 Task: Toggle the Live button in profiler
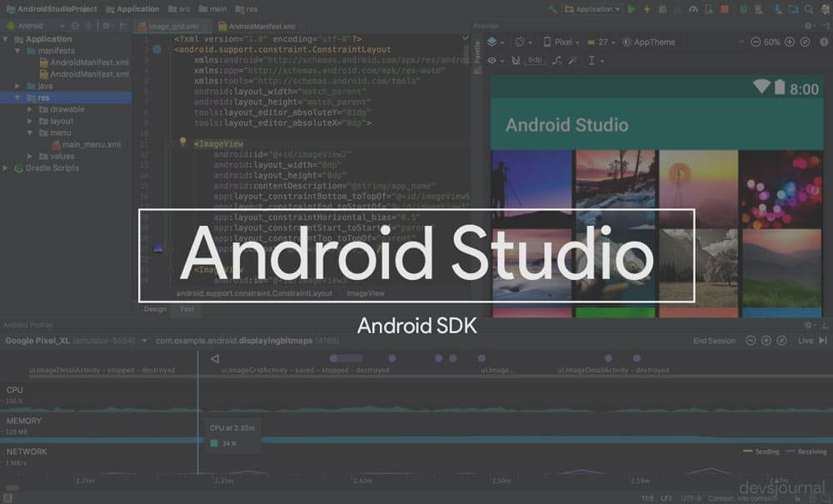pyautogui.click(x=806, y=341)
